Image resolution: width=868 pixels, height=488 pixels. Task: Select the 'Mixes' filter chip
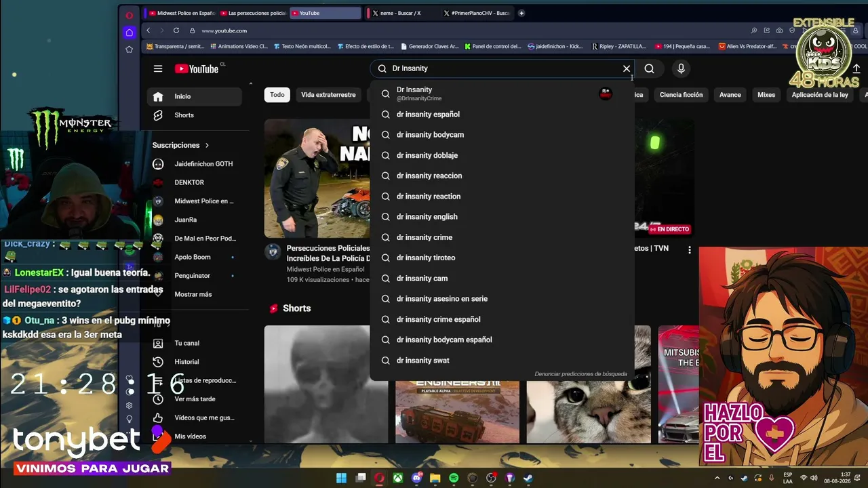coord(766,95)
